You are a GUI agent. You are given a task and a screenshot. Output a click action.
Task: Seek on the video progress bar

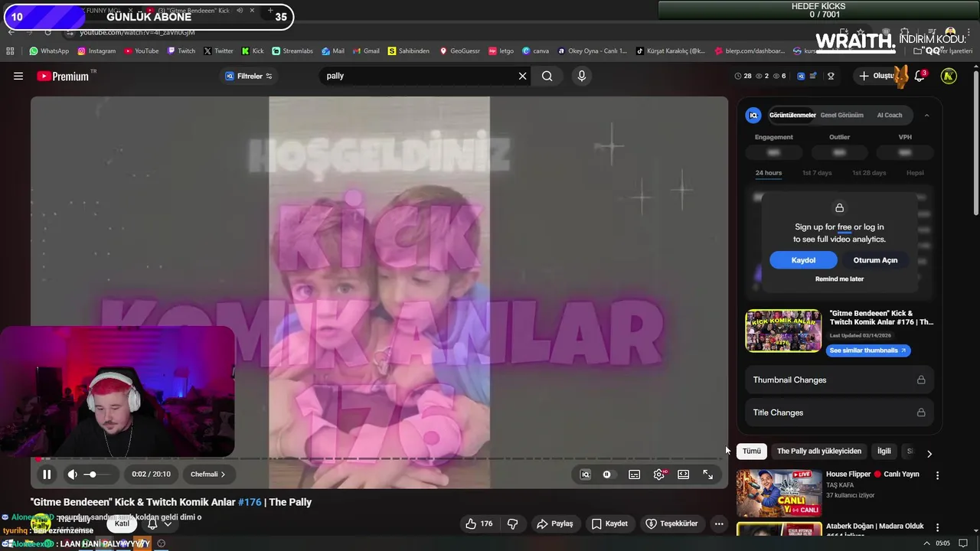click(379, 458)
